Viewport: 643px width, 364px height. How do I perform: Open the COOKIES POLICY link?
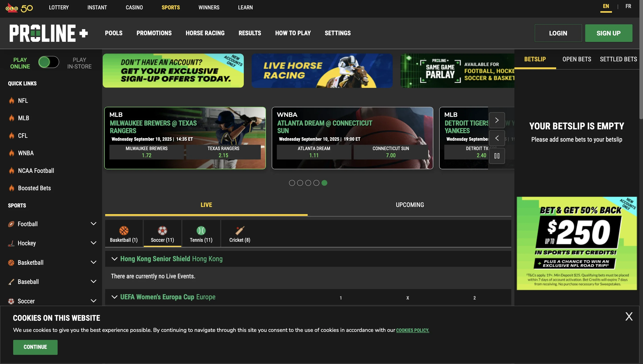pos(412,330)
